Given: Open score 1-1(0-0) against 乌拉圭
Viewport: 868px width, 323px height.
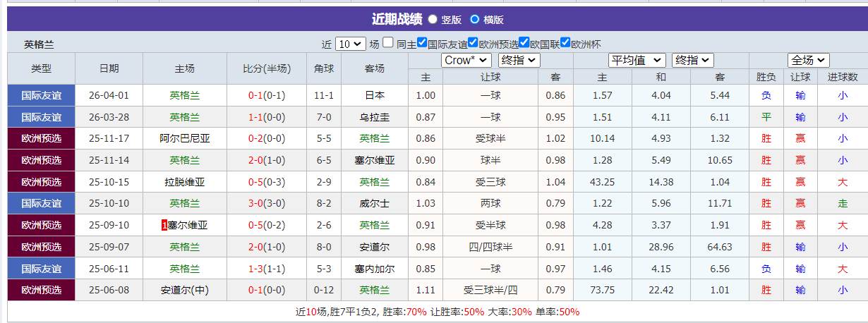Looking at the screenshot, I should 267,117.
